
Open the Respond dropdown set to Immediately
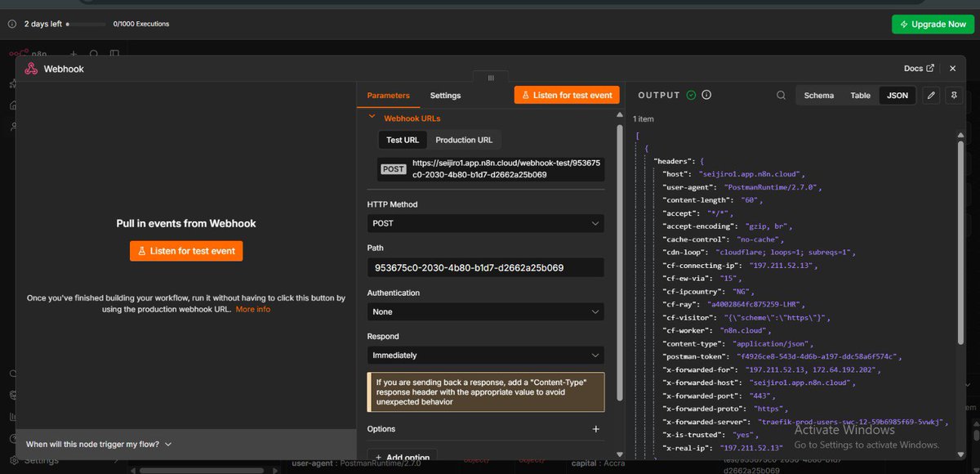[x=486, y=355]
